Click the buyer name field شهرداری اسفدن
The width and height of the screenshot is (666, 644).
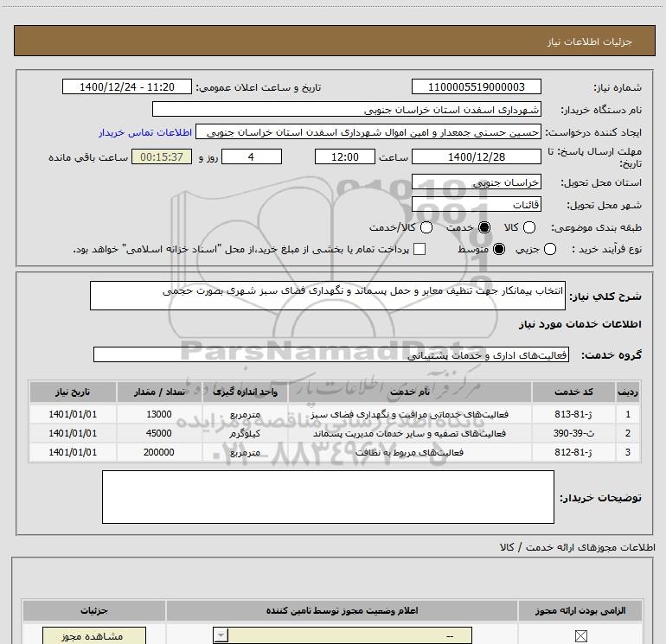point(347,109)
